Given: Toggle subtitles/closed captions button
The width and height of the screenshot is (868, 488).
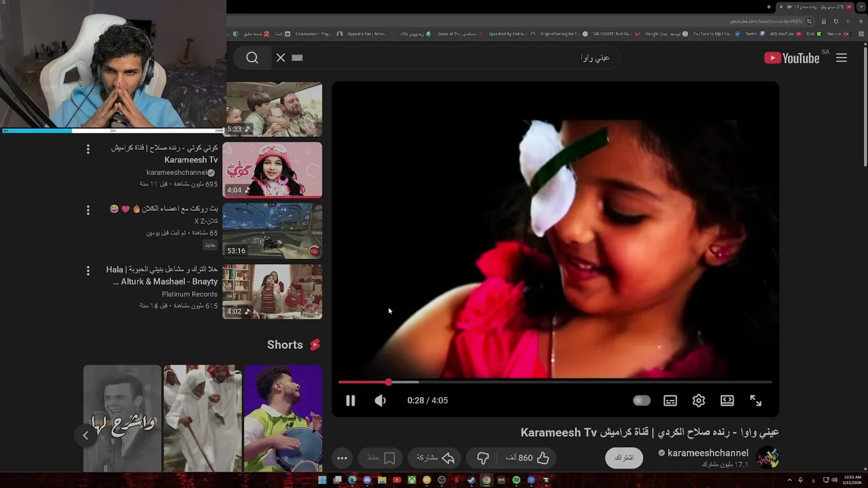Looking at the screenshot, I should click(670, 401).
